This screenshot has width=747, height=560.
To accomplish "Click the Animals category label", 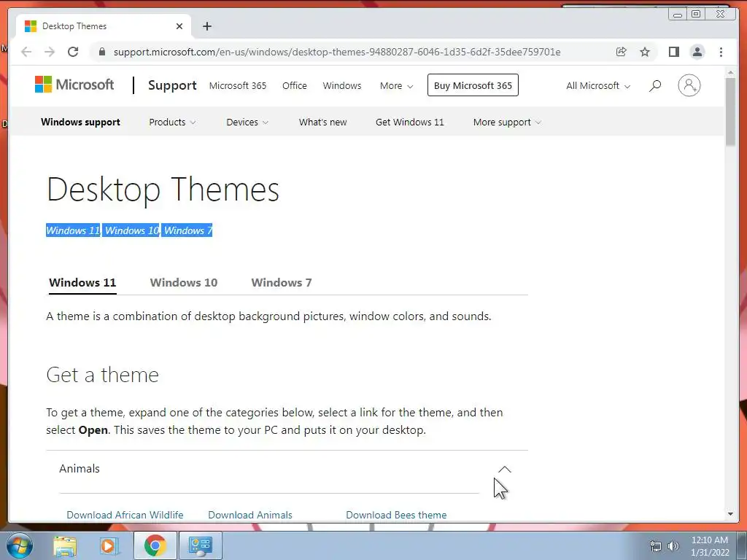I will tap(80, 469).
